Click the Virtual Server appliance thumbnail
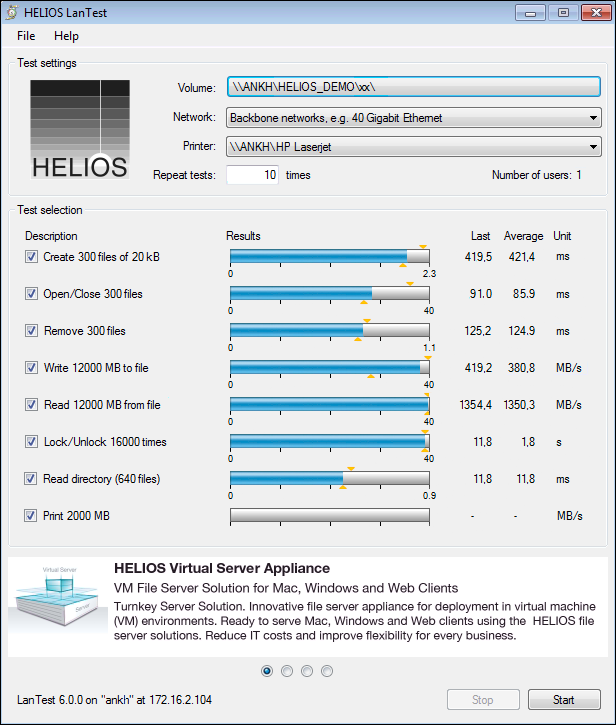 click(59, 596)
